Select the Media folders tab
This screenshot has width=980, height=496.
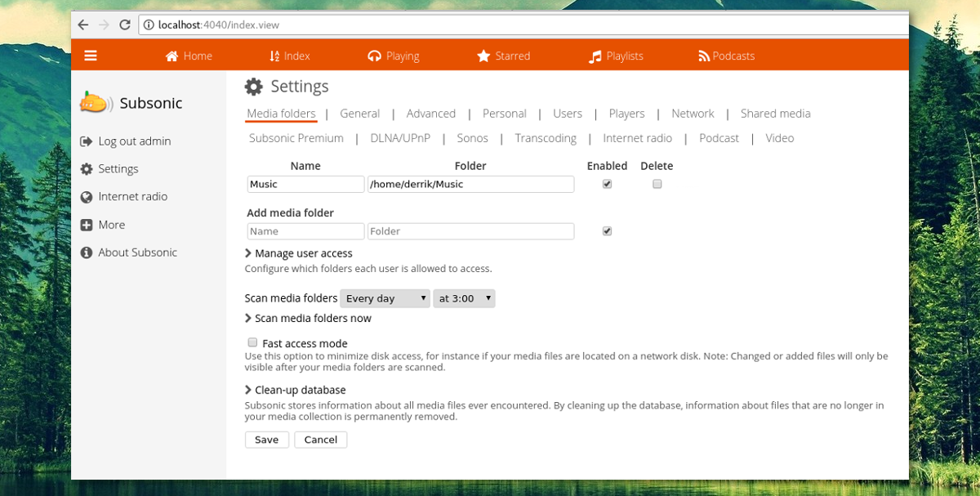point(281,114)
